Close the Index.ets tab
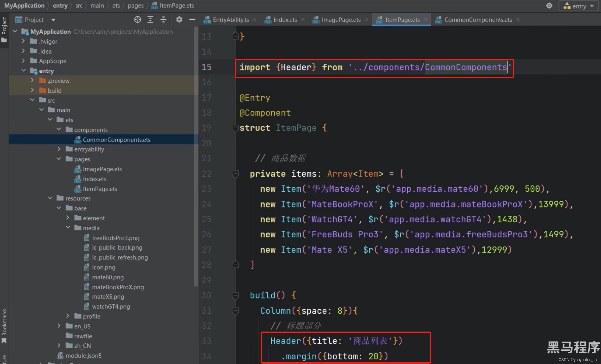Screen dimensions: 601x364 303,19
